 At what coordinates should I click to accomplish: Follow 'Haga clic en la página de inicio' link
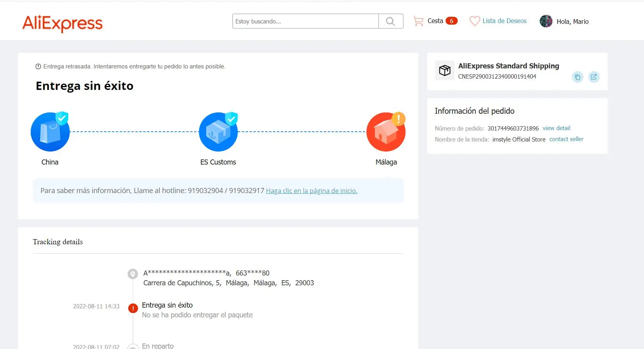coord(312,191)
